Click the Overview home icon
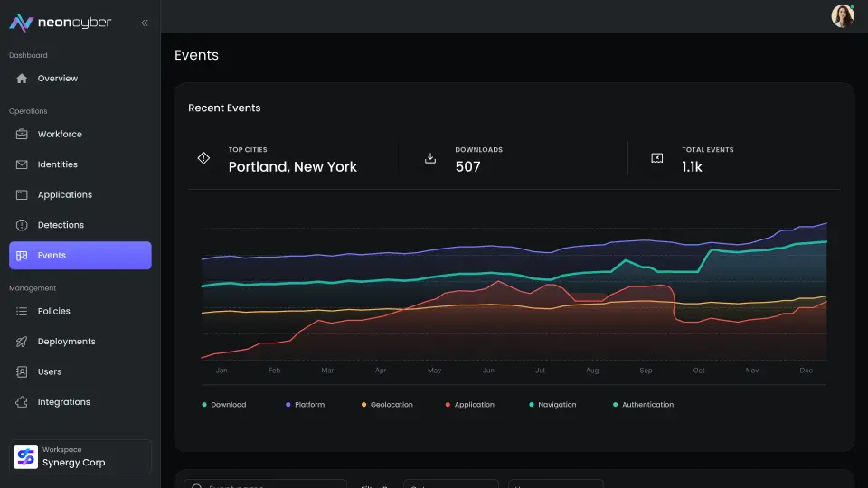868x488 pixels. 22,79
